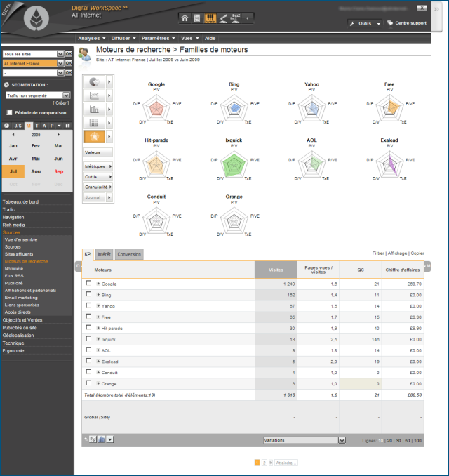Click the left column scroll arrow of table
Viewport: 449px width, 476px height.
point(78,266)
